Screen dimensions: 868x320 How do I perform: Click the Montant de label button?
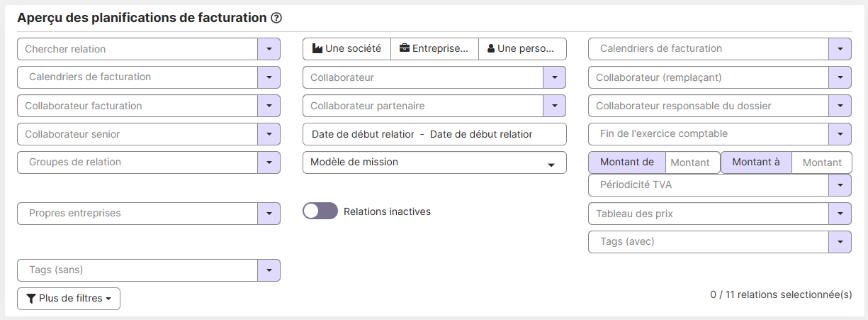[626, 162]
